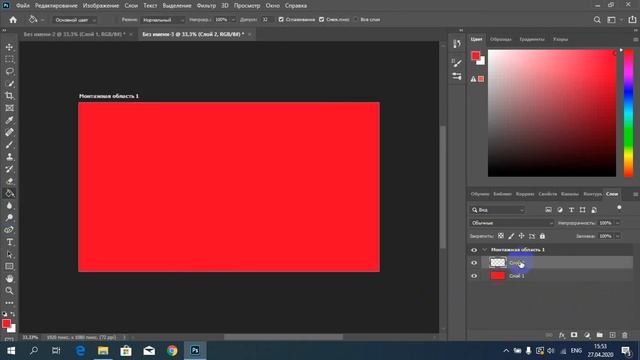
Task: Select the Frame tool
Action: pyautogui.click(x=9, y=108)
